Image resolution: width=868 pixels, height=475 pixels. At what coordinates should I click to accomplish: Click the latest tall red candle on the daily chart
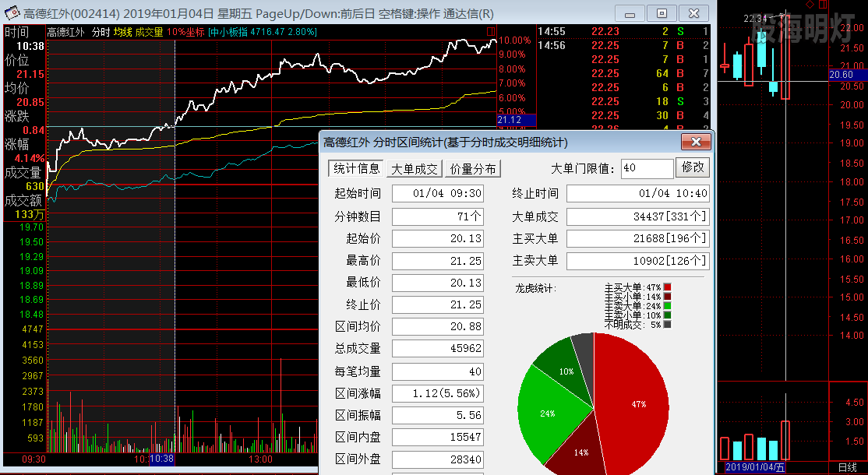tap(785, 58)
